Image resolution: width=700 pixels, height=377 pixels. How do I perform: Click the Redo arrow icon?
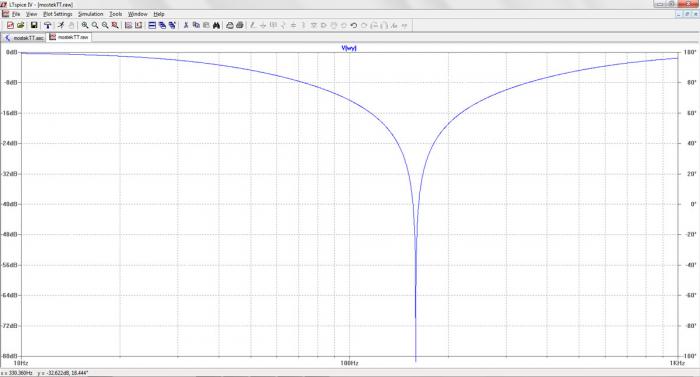click(x=364, y=25)
